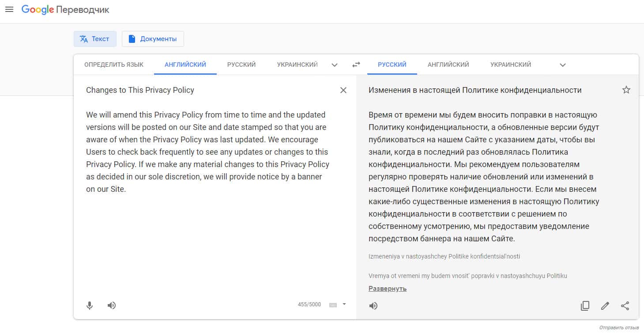
Task: Clear the source text
Action: pos(343,90)
